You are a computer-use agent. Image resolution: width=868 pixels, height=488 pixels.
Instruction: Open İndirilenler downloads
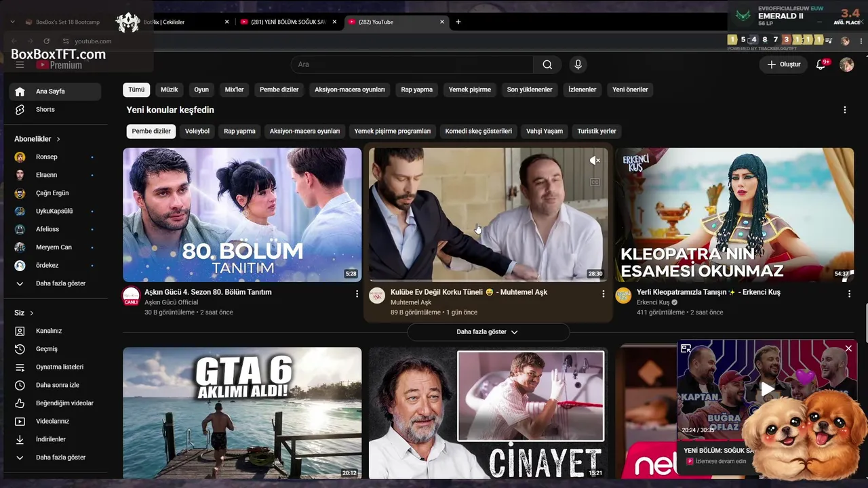point(55,439)
